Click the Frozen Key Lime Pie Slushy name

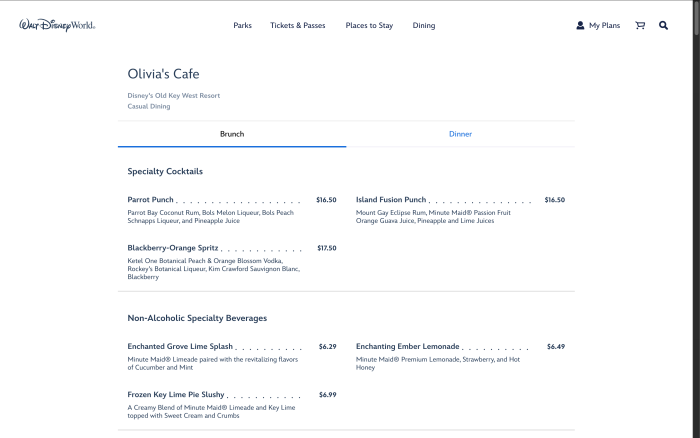click(x=176, y=395)
